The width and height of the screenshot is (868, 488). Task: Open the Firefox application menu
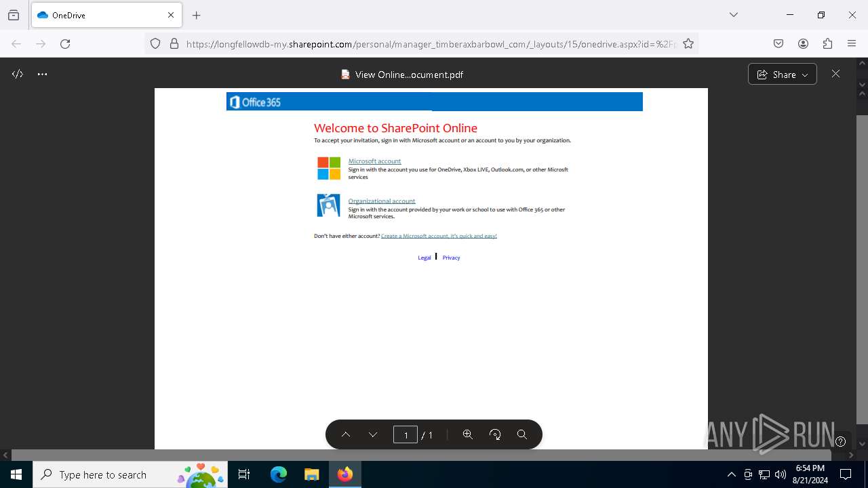852,44
